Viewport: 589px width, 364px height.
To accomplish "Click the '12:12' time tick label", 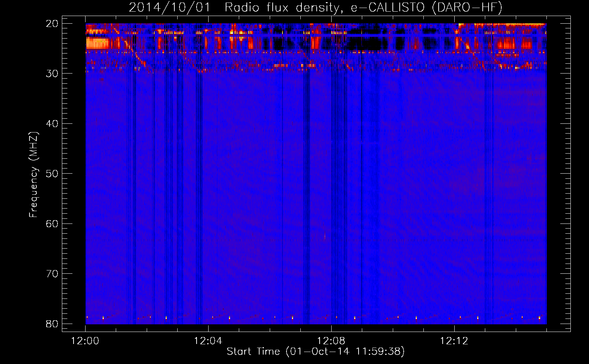I will (454, 341).
